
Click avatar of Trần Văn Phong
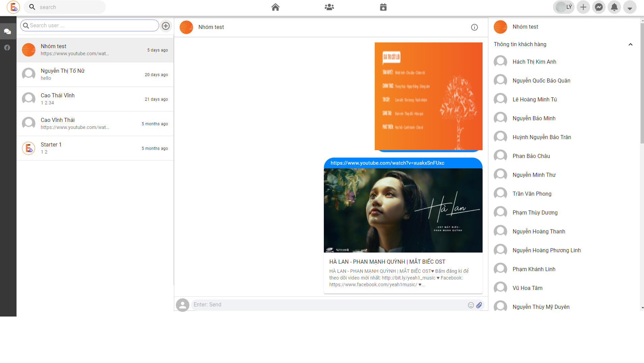click(500, 194)
